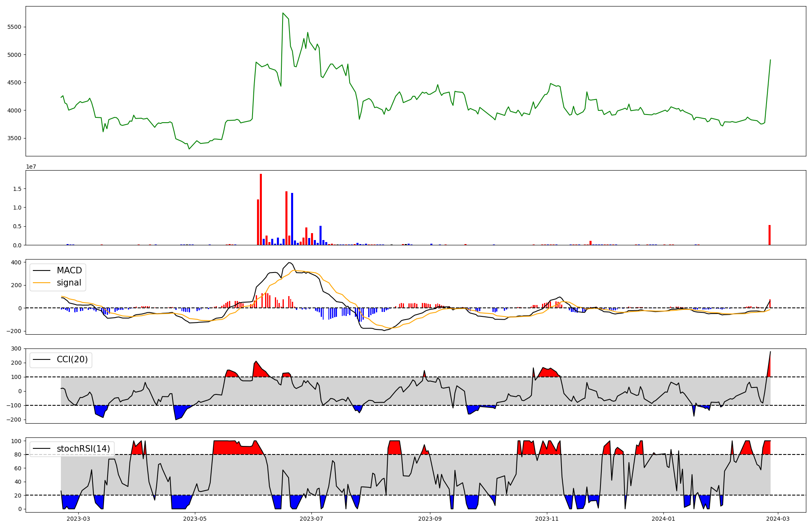Click the lowest price point near 3300

pyautogui.click(x=189, y=149)
